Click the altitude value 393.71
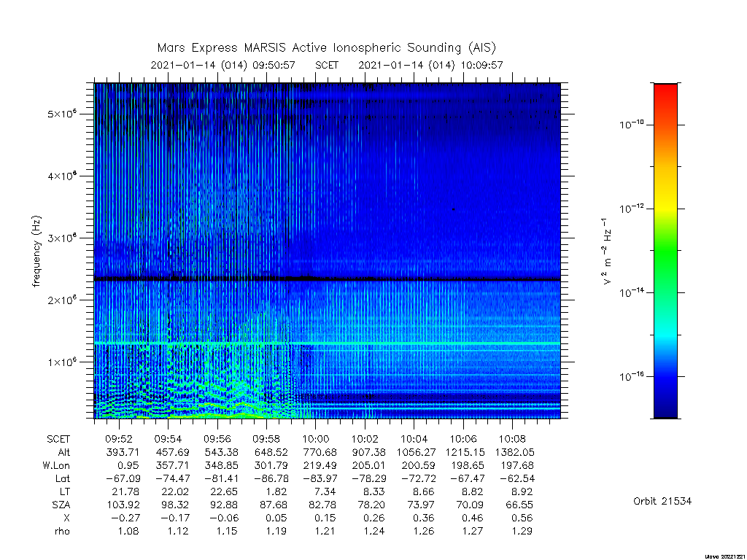Viewport: 747px width, 560px height. [x=123, y=452]
